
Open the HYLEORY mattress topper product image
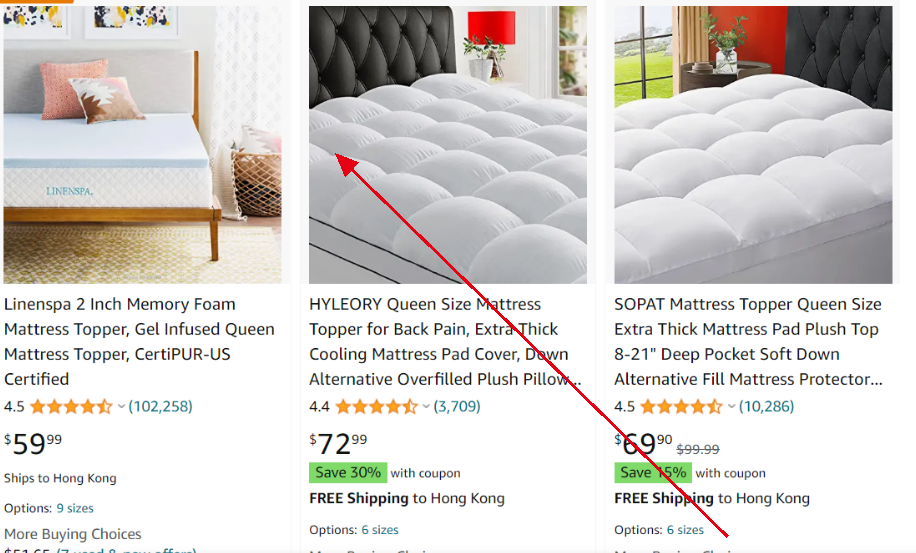[447, 145]
